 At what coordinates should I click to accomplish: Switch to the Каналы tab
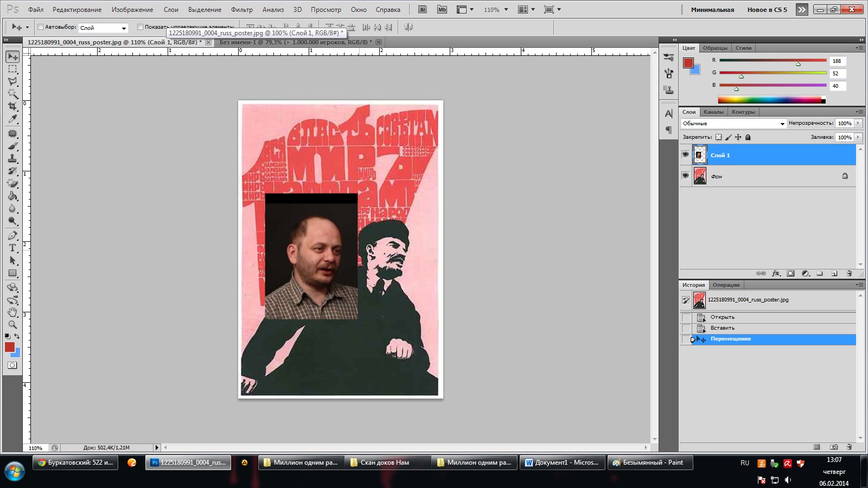[x=713, y=112]
